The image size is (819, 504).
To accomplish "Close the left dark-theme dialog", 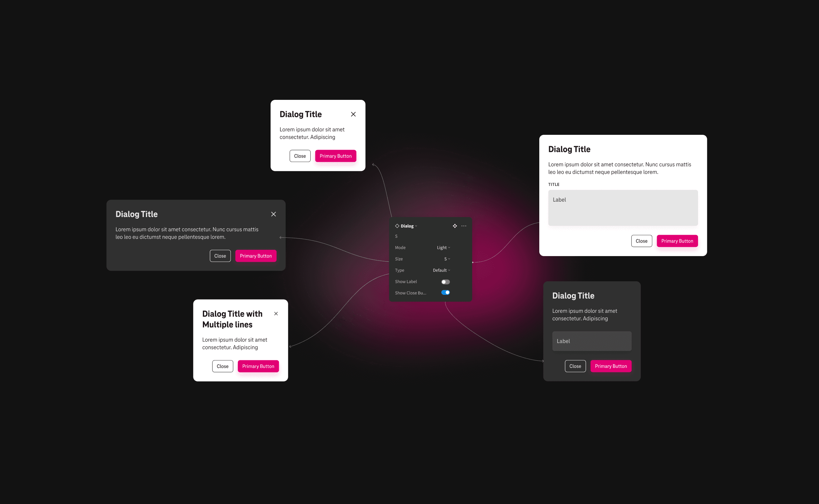I will click(274, 214).
